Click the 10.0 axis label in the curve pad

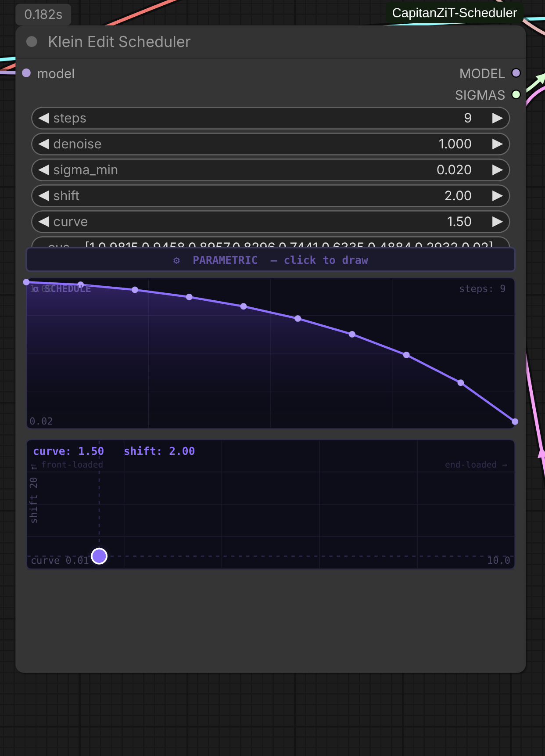[499, 560]
